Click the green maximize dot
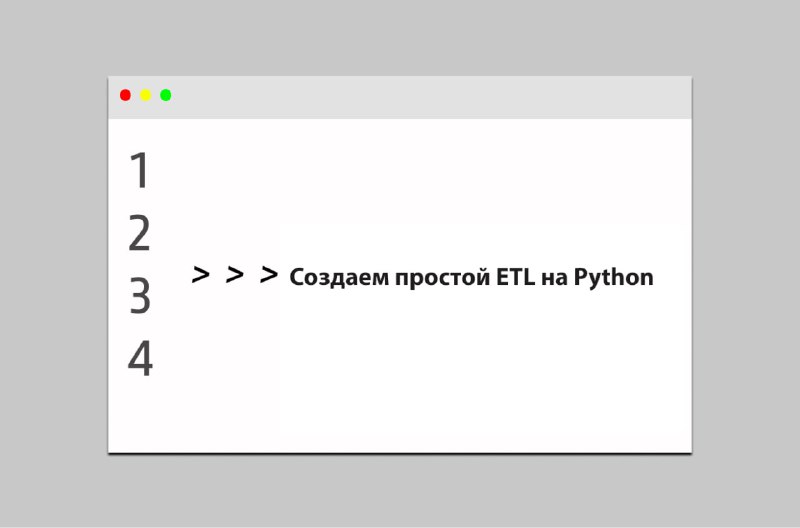The width and height of the screenshot is (800, 528). tap(165, 95)
